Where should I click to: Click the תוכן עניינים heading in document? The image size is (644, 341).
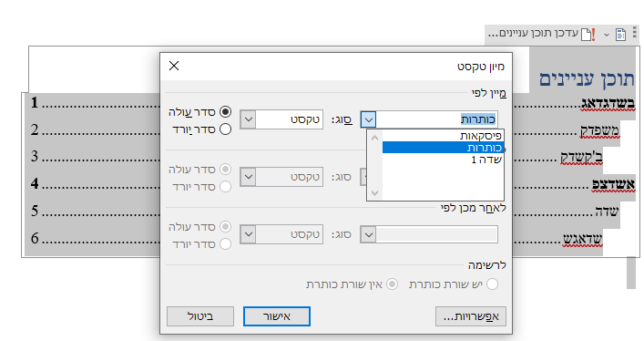pos(587,79)
